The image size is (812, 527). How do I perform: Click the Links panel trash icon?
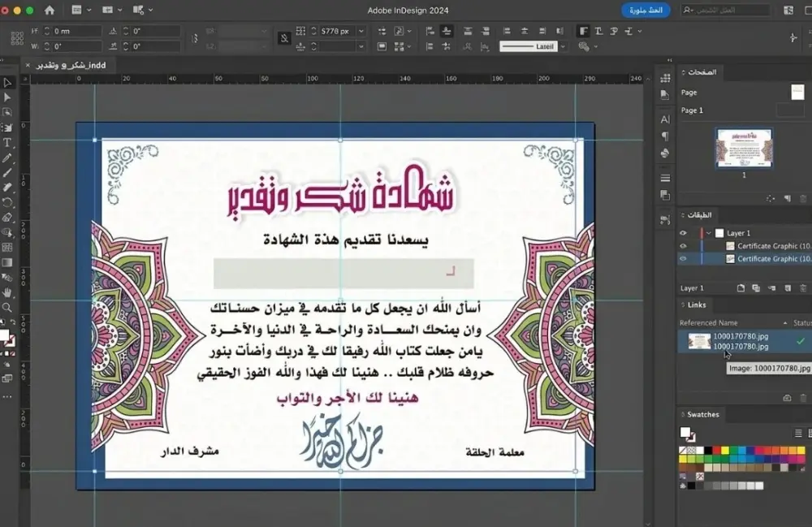point(803,398)
